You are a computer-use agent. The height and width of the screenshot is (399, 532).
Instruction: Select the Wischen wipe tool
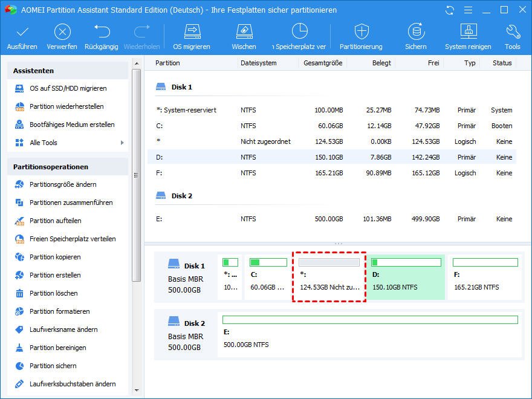[243, 32]
